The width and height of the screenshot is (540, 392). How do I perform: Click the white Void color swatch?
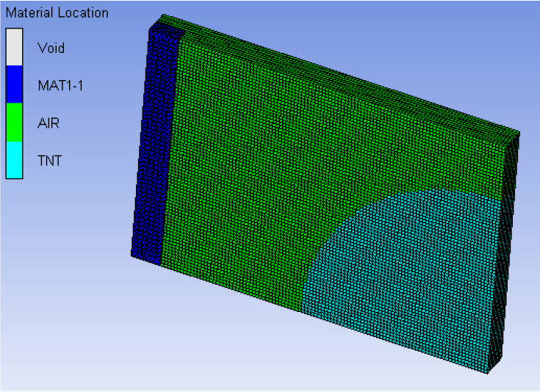[x=15, y=48]
